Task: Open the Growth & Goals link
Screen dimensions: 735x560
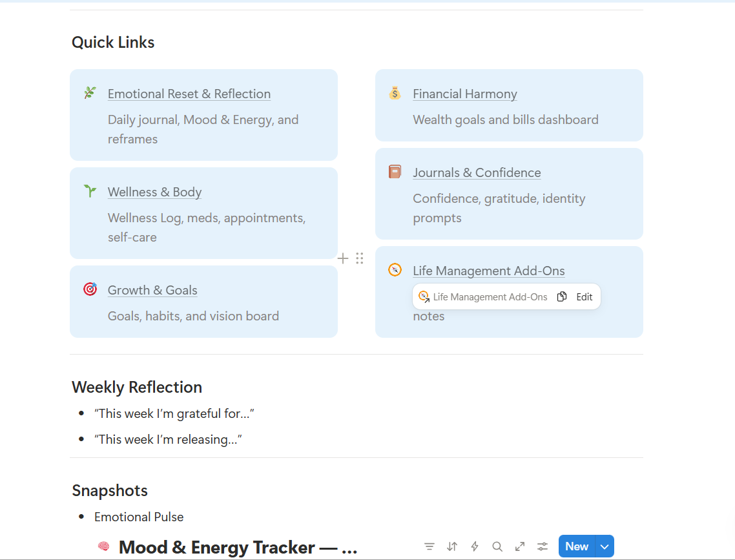Action: (x=152, y=290)
